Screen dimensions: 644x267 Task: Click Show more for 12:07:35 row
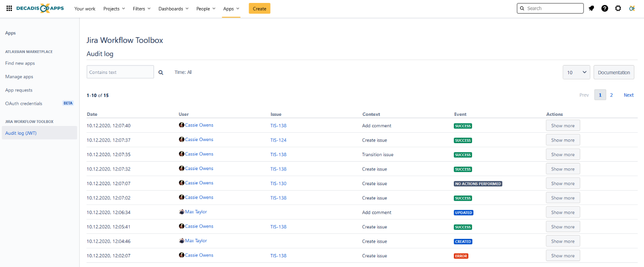563,154
